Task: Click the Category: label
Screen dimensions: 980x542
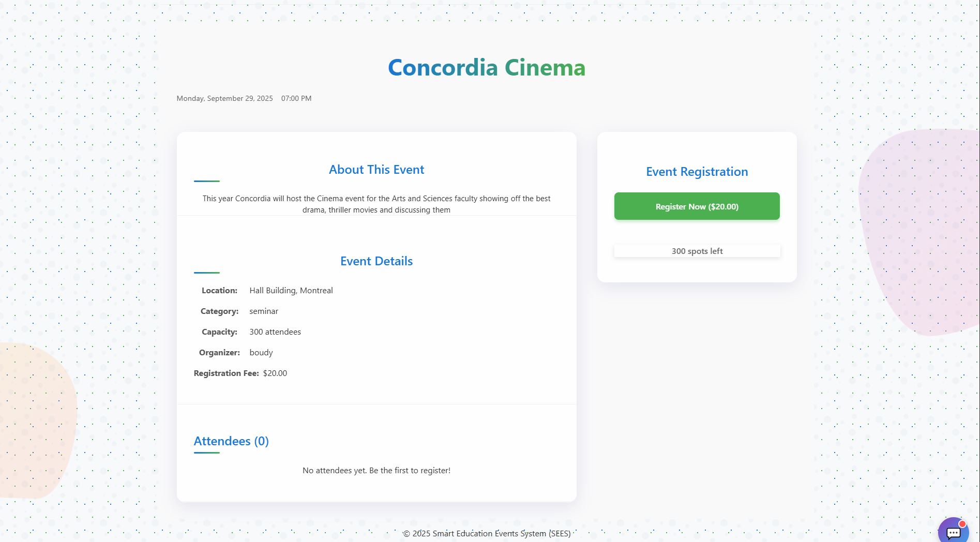Action: click(x=219, y=311)
